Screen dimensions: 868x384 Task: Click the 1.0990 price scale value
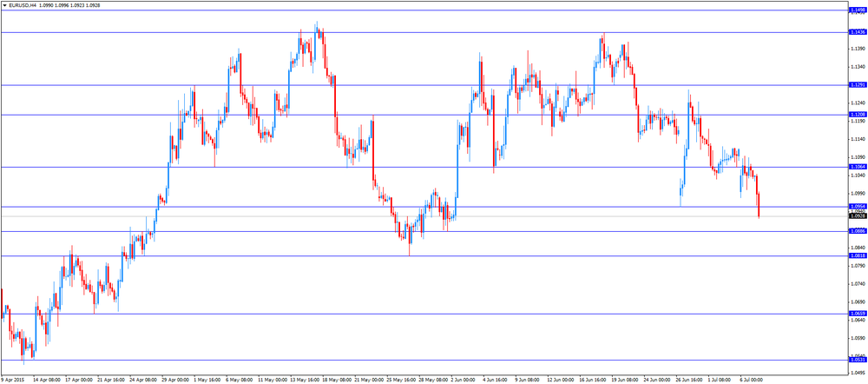[858, 194]
